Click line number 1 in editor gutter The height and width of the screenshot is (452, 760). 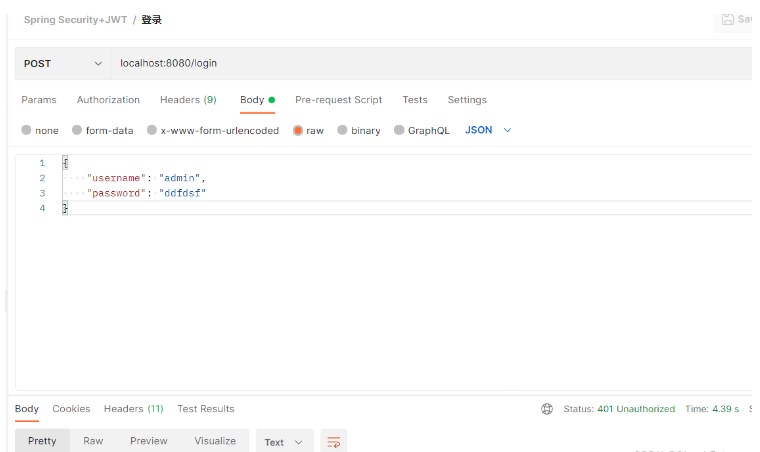(42, 163)
